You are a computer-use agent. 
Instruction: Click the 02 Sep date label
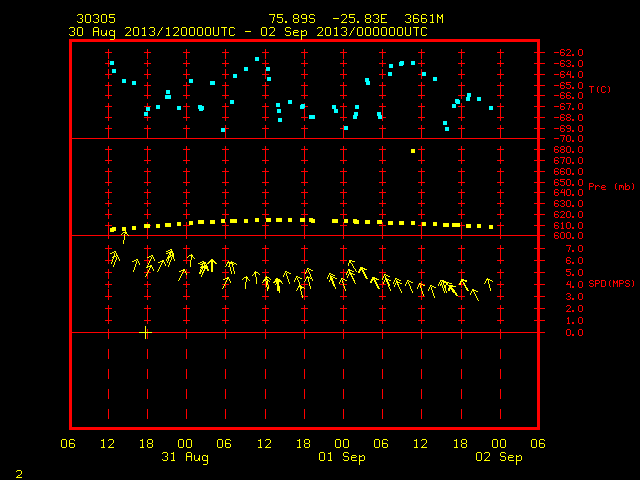click(x=499, y=457)
